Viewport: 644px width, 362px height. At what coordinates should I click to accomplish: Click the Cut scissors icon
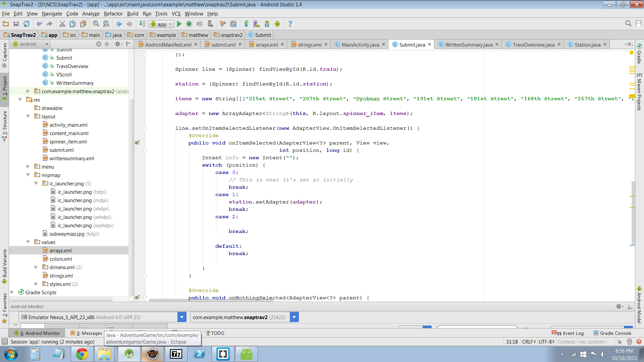(x=62, y=24)
